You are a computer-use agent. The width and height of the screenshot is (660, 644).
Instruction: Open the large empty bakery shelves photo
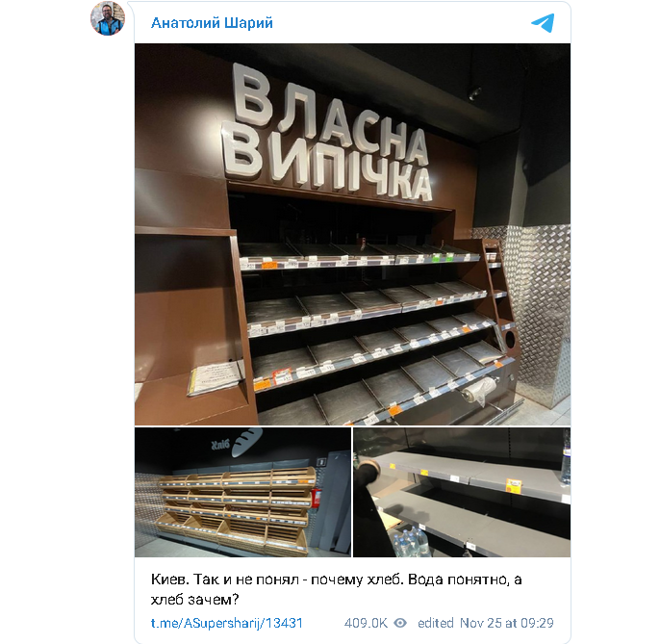[x=352, y=234]
